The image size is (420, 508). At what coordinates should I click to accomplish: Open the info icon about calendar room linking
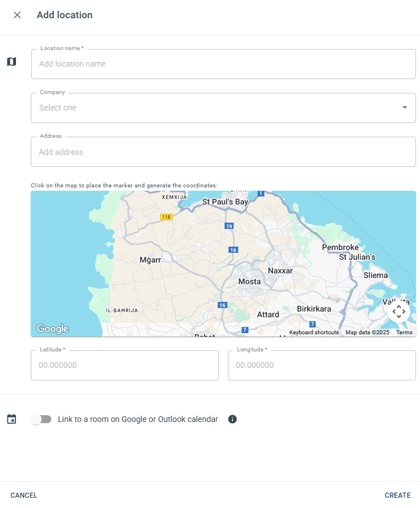(x=233, y=419)
